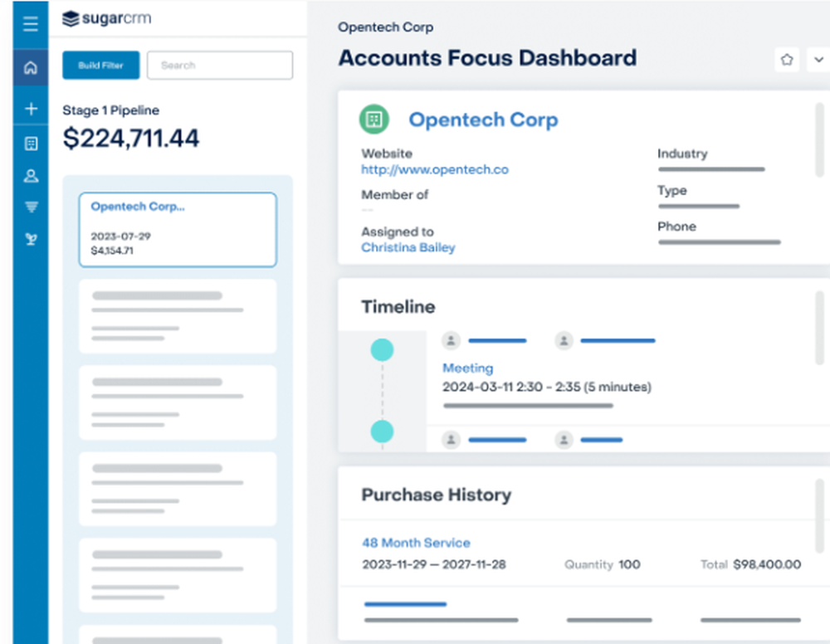Select the Opentech Corp pipeline card
The image size is (830, 644).
[178, 230]
